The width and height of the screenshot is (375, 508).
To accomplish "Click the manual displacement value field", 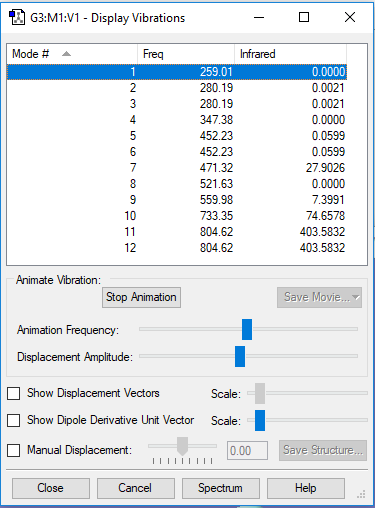I will (x=247, y=451).
